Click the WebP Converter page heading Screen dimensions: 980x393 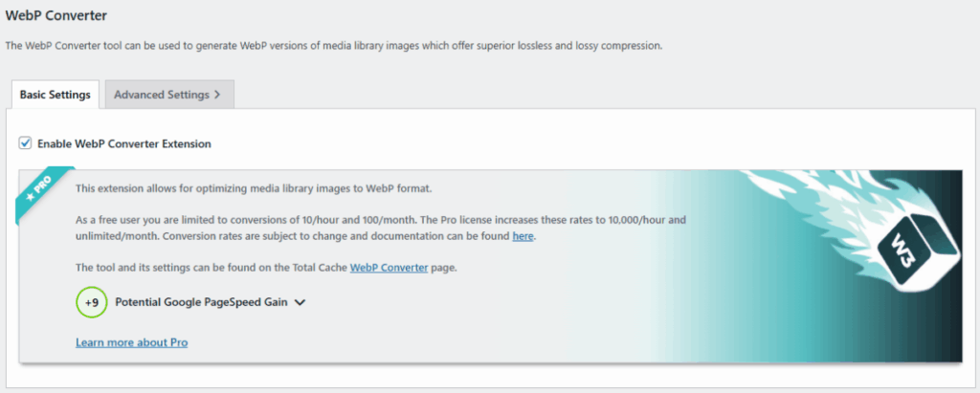[x=56, y=16]
